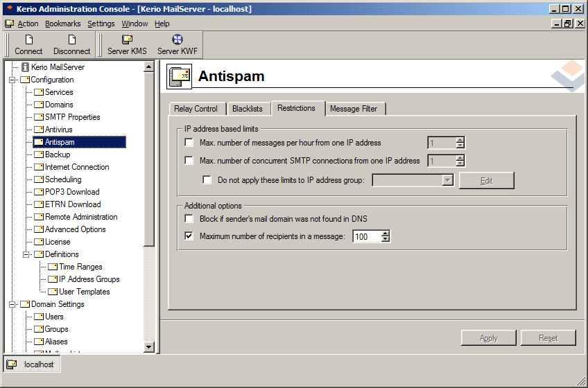This screenshot has height=388, width=588.
Task: Open Server KMS from toolbar
Action: coord(127,45)
